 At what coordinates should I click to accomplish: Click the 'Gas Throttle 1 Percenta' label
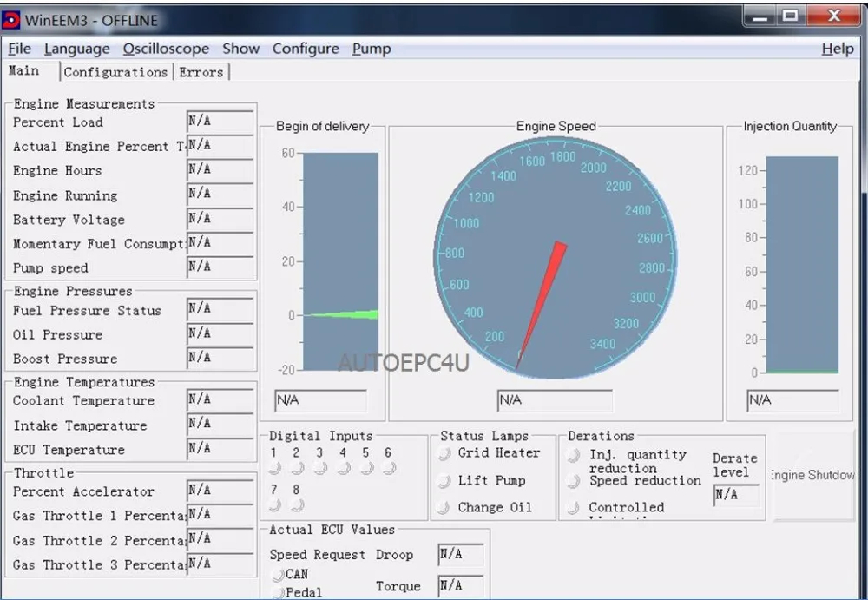(x=99, y=516)
